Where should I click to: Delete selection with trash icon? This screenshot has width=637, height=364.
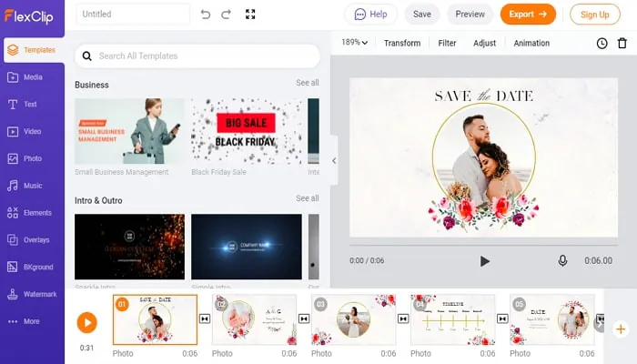click(622, 43)
